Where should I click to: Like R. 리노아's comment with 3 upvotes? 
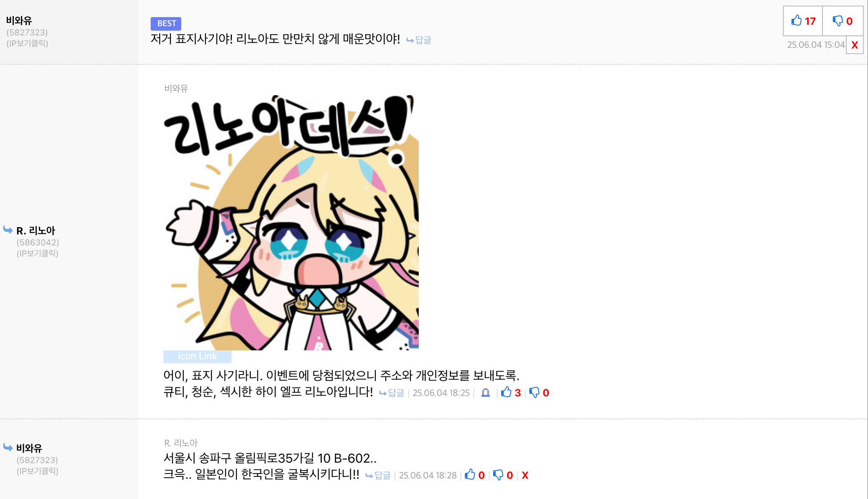(x=511, y=393)
